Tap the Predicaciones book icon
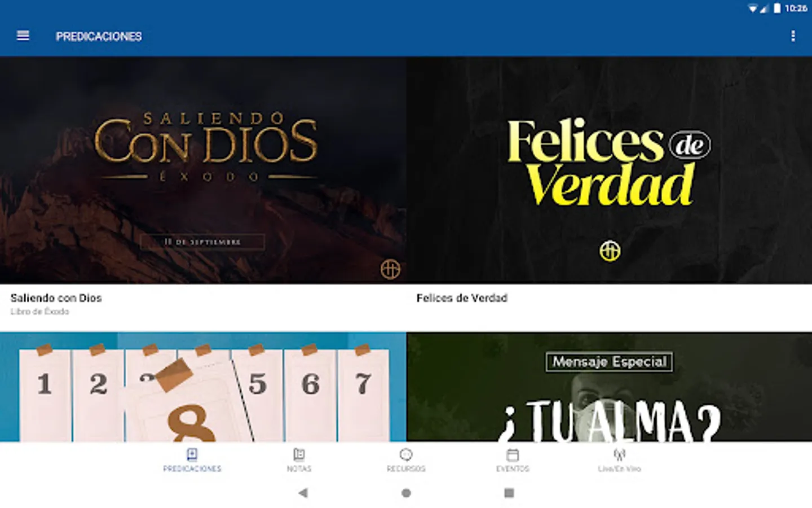Image resolution: width=812 pixels, height=508 pixels. click(192, 454)
